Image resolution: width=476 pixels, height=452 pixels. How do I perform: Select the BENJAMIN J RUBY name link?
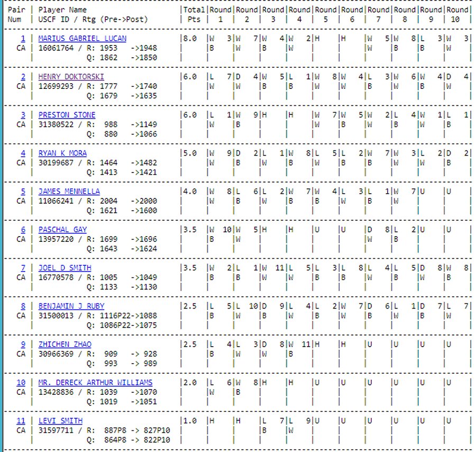coord(71,306)
